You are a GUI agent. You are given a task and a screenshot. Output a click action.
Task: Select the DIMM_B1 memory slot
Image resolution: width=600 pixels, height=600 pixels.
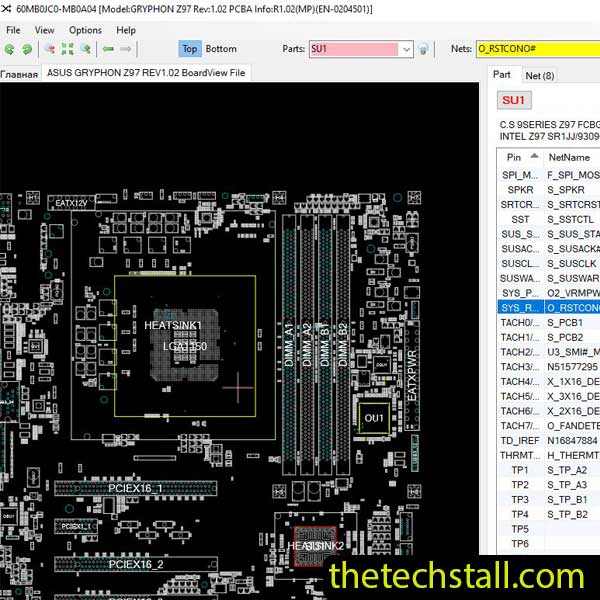click(x=325, y=344)
